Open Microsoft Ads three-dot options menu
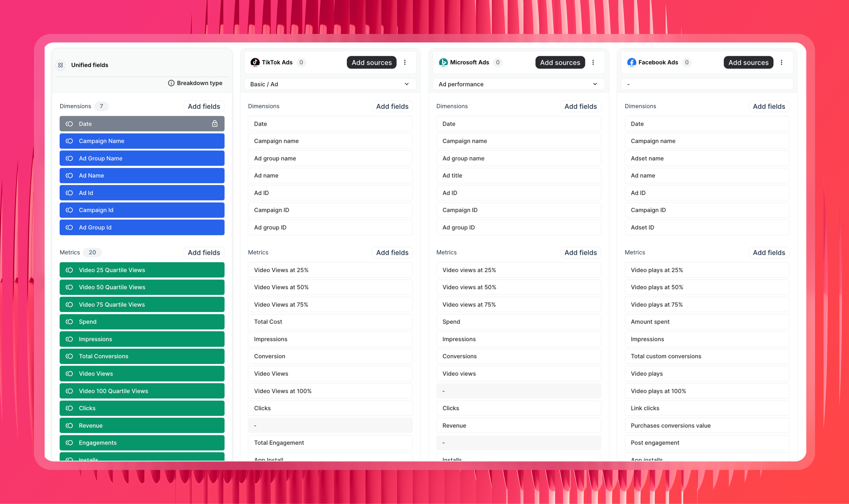This screenshot has height=504, width=849. click(x=593, y=62)
